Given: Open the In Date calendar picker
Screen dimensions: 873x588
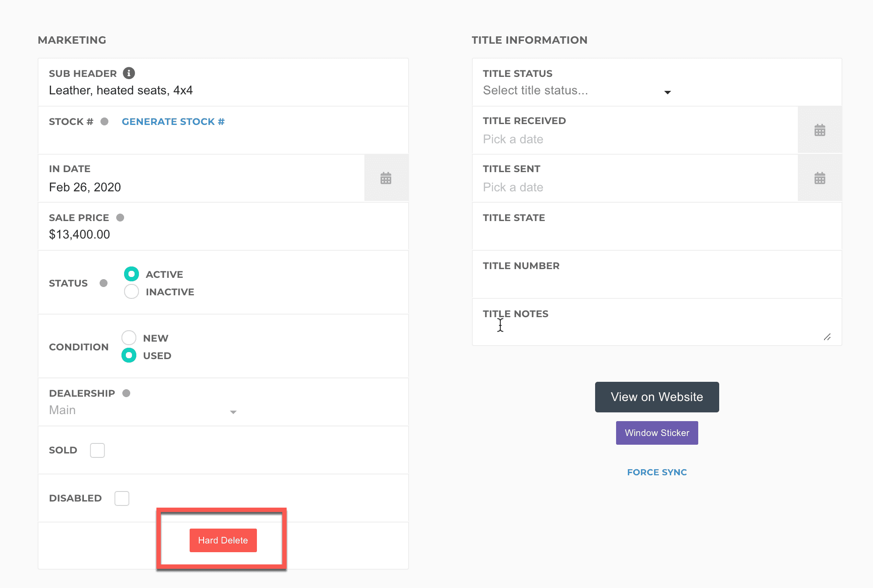Looking at the screenshot, I should pos(386,178).
